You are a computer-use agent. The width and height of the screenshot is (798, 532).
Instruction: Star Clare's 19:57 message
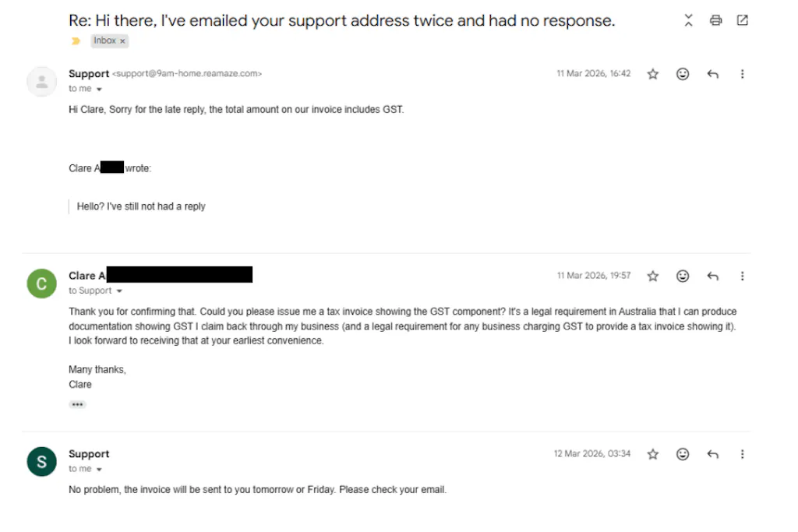653,276
